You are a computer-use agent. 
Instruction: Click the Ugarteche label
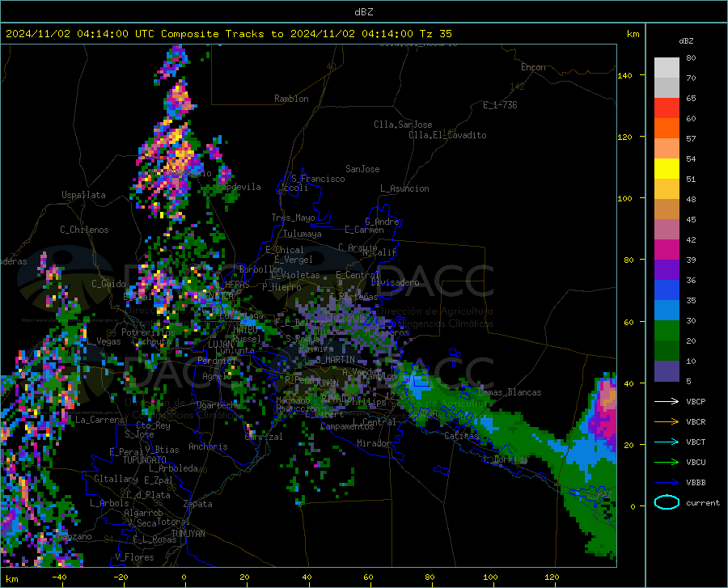[x=218, y=405]
